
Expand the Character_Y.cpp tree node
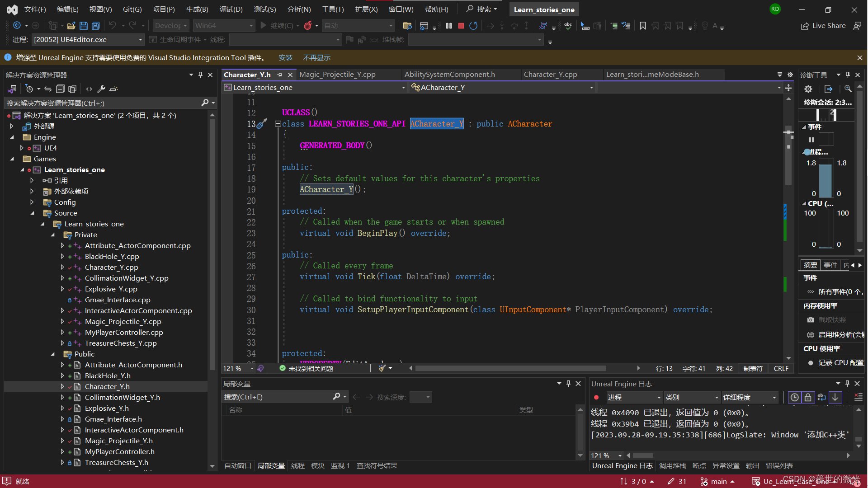coord(62,267)
